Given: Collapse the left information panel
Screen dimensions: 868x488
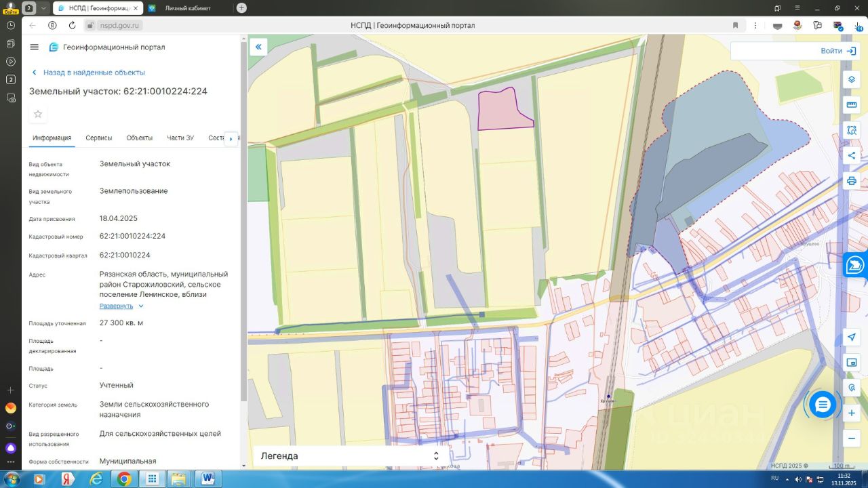Looking at the screenshot, I should pyautogui.click(x=258, y=47).
